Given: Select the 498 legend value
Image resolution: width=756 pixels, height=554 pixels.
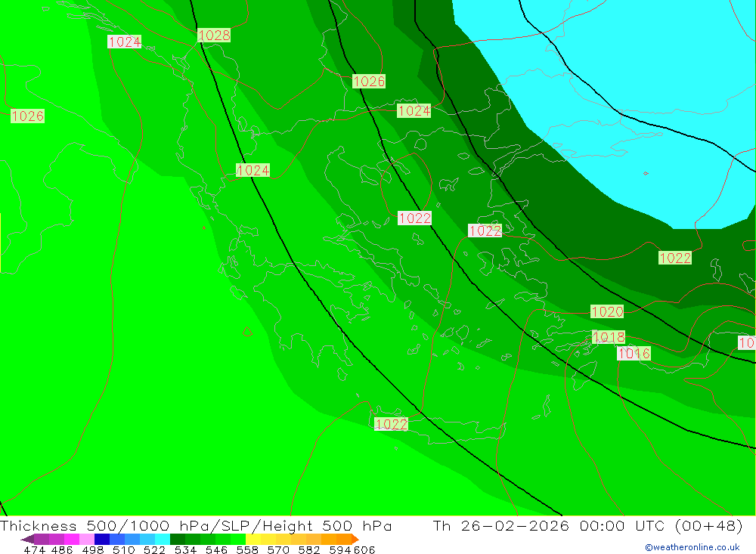Looking at the screenshot, I should click(x=93, y=550).
